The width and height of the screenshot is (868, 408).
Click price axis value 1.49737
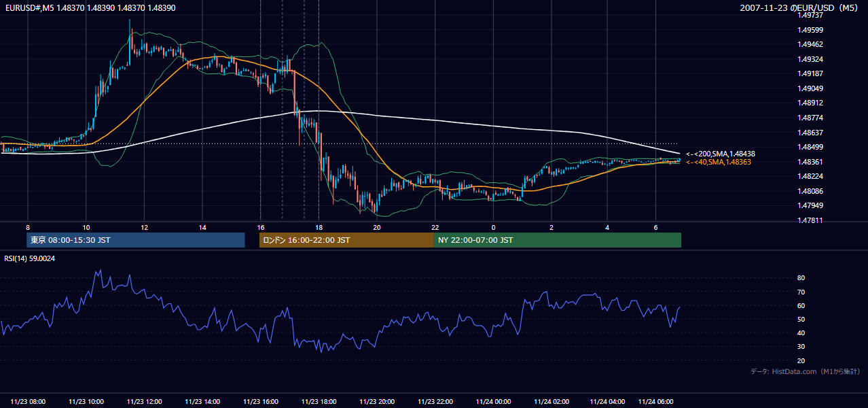pyautogui.click(x=810, y=15)
